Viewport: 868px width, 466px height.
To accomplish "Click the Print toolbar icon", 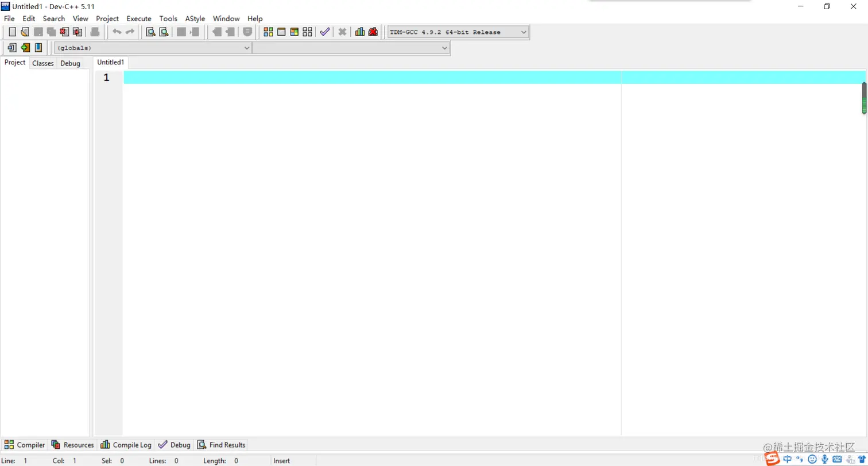I will coord(95,32).
